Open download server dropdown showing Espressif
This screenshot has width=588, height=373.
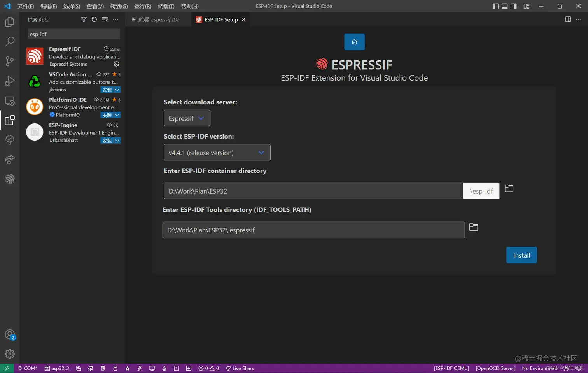coord(187,118)
